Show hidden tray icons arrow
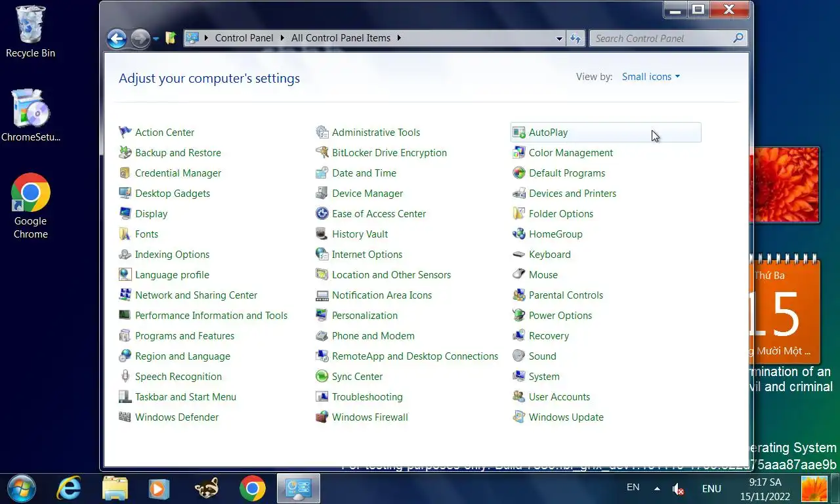840x504 pixels. (657, 488)
